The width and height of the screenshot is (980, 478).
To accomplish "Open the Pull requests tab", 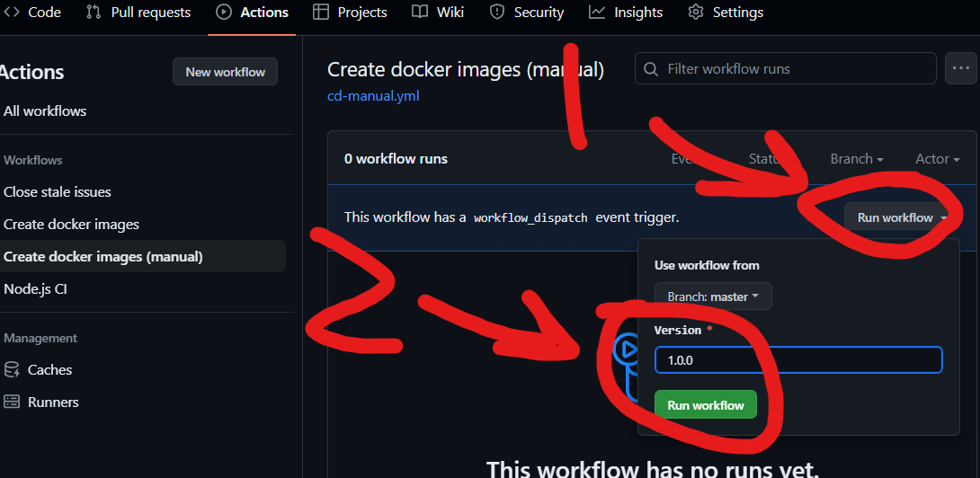I will click(x=138, y=12).
